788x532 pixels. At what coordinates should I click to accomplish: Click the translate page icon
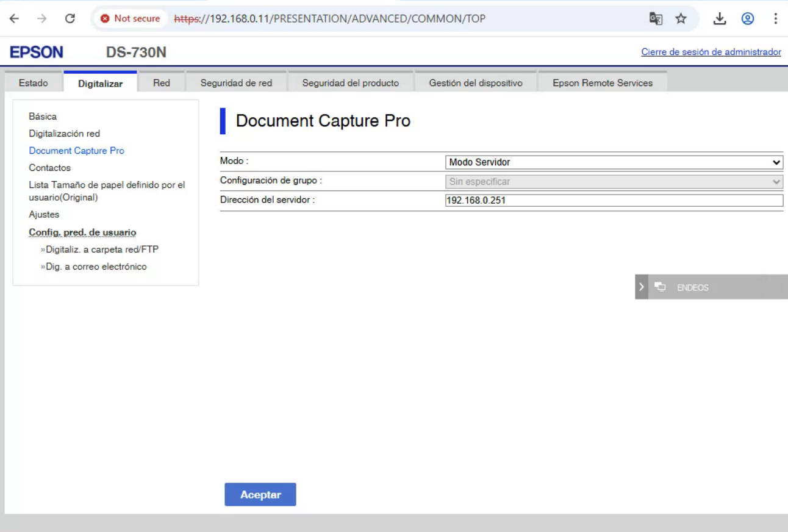[656, 18]
